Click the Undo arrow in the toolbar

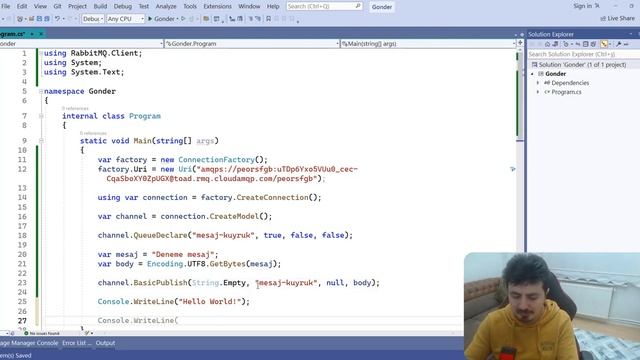coord(58,19)
